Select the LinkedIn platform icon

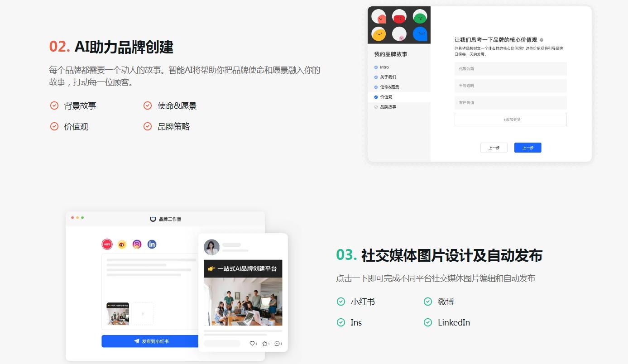point(152,244)
